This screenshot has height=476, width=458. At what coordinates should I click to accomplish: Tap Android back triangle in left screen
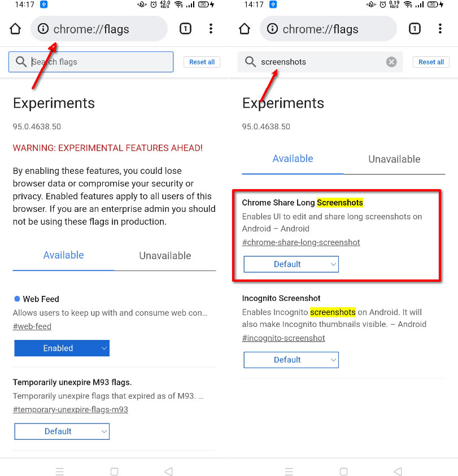(168, 471)
